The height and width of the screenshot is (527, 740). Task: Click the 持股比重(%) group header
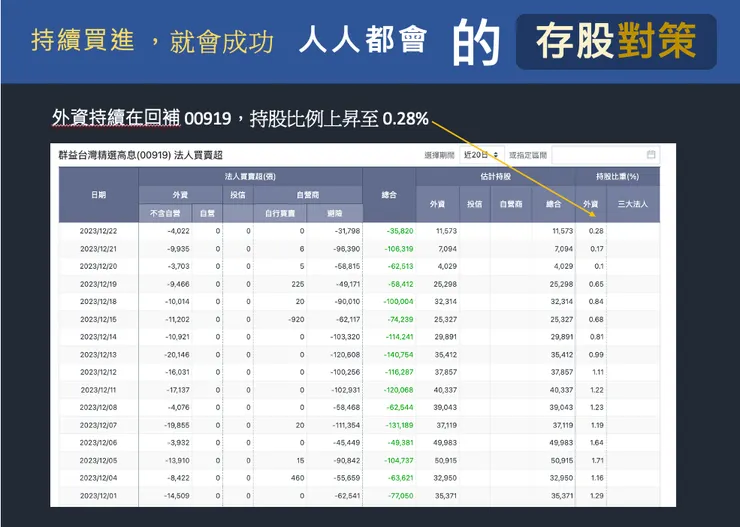point(617,176)
